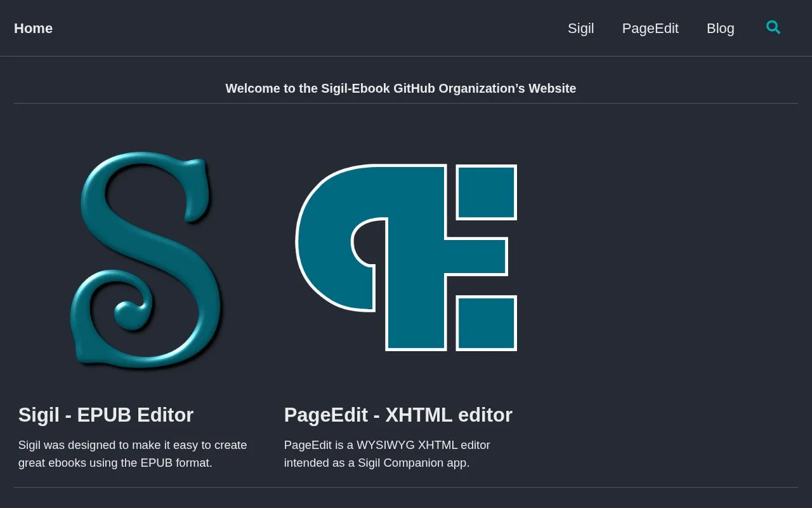Image resolution: width=812 pixels, height=508 pixels.
Task: Open the PageEdit menu item
Action: (650, 29)
